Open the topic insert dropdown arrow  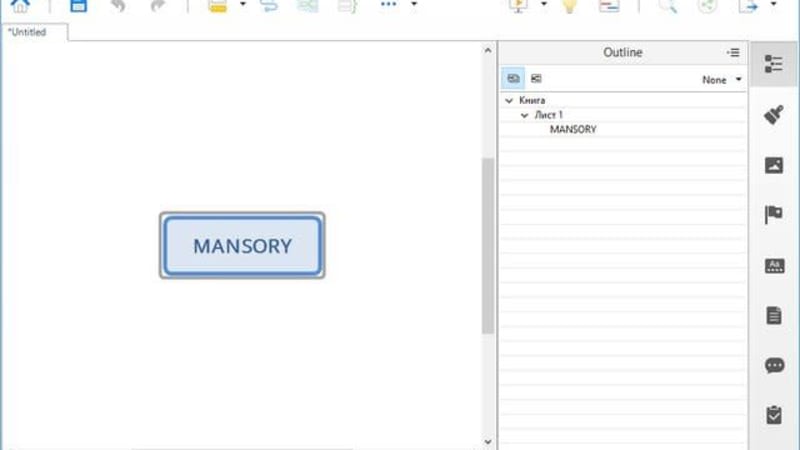pyautogui.click(x=243, y=4)
